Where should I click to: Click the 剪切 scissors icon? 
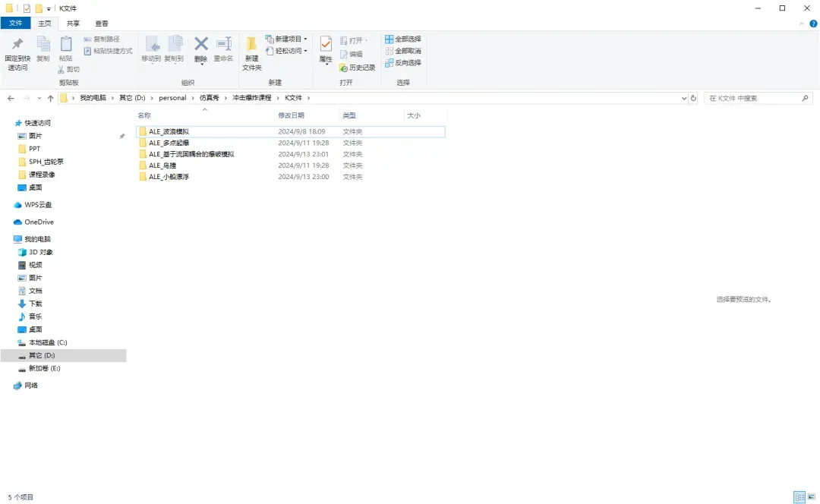tap(61, 69)
